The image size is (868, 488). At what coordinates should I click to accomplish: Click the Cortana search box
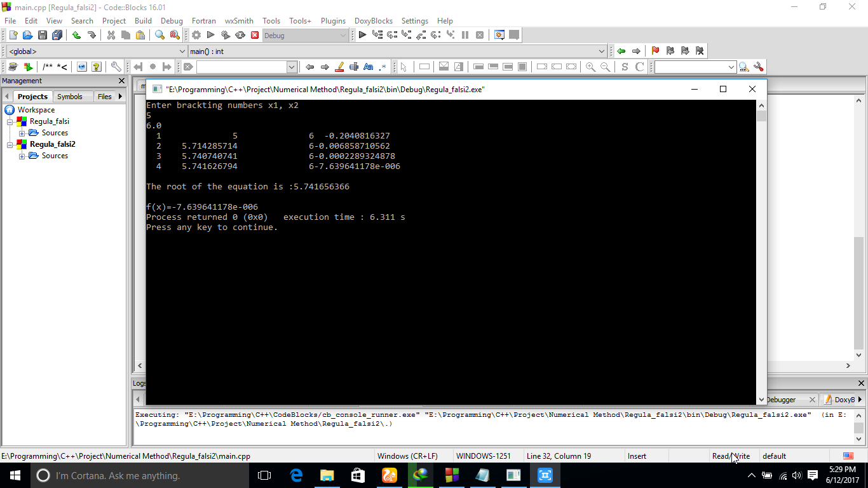pyautogui.click(x=140, y=475)
